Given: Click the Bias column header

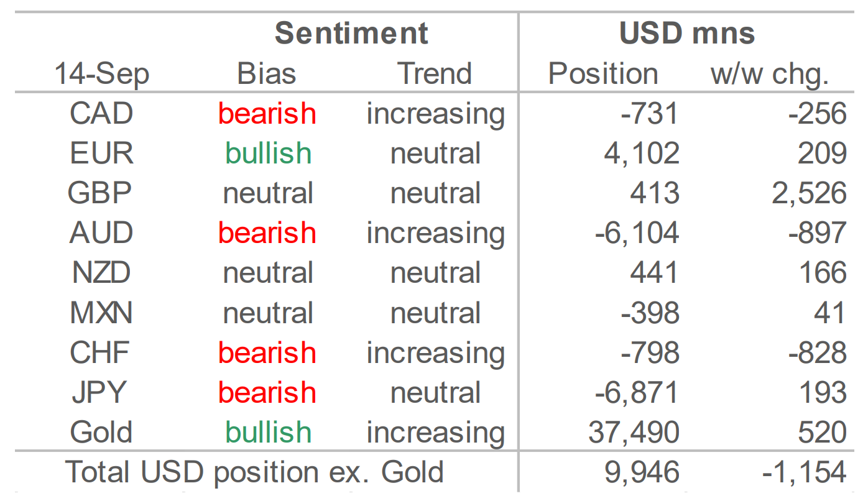Looking at the screenshot, I should pyautogui.click(x=267, y=73).
